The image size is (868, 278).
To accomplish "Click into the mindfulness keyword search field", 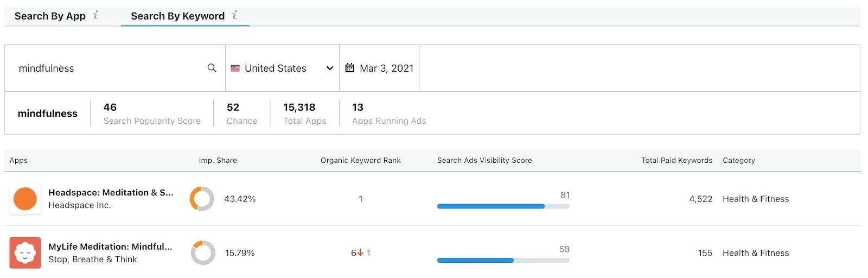I will tap(108, 68).
